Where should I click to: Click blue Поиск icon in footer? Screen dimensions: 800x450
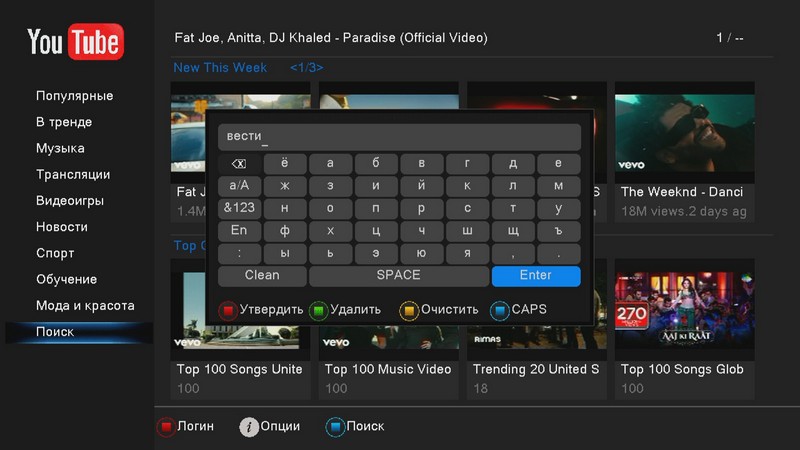coord(335,427)
